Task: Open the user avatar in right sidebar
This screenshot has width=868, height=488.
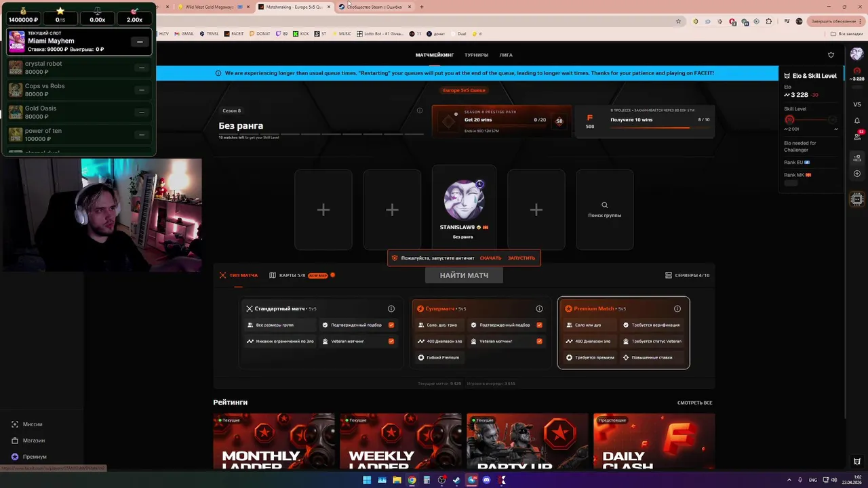Action: (x=857, y=54)
